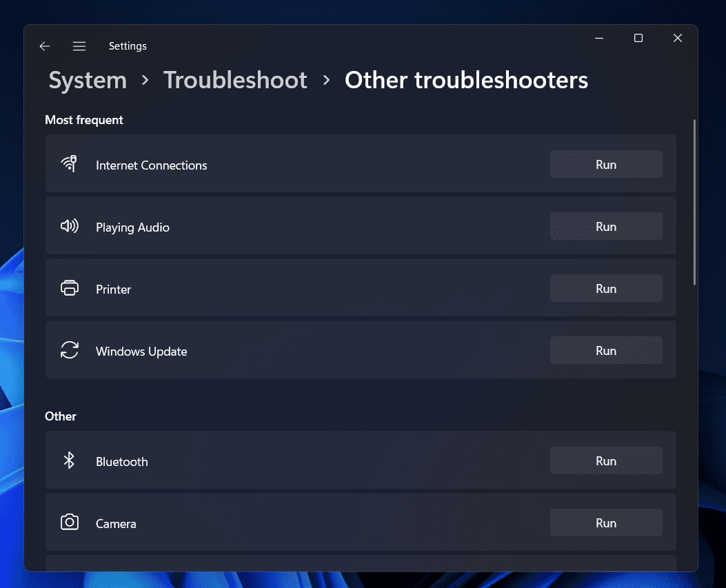This screenshot has height=588, width=726.
Task: Select the Windows Update row label
Action: pyautogui.click(x=141, y=352)
